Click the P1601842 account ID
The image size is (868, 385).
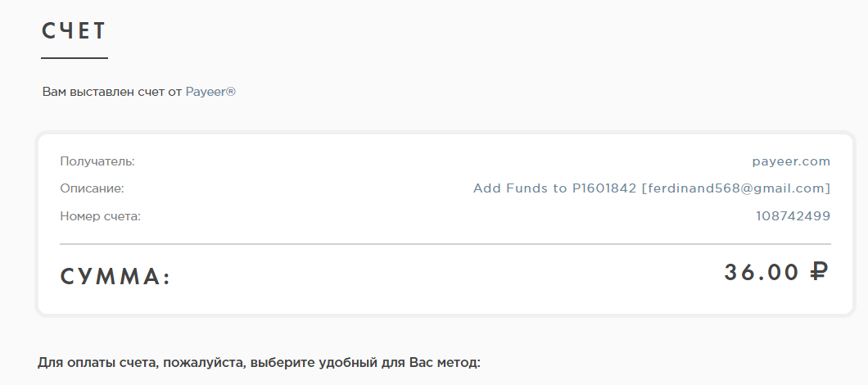[604, 188]
